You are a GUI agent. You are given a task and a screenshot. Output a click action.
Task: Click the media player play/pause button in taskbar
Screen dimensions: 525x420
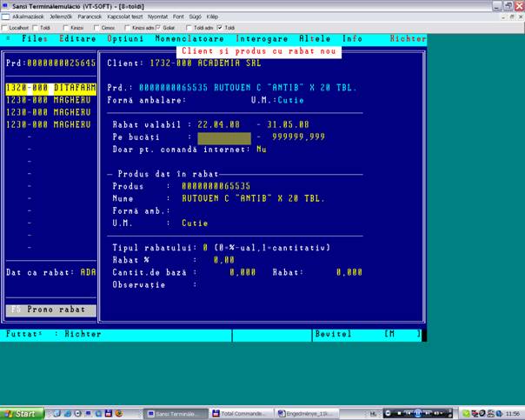coord(418,414)
